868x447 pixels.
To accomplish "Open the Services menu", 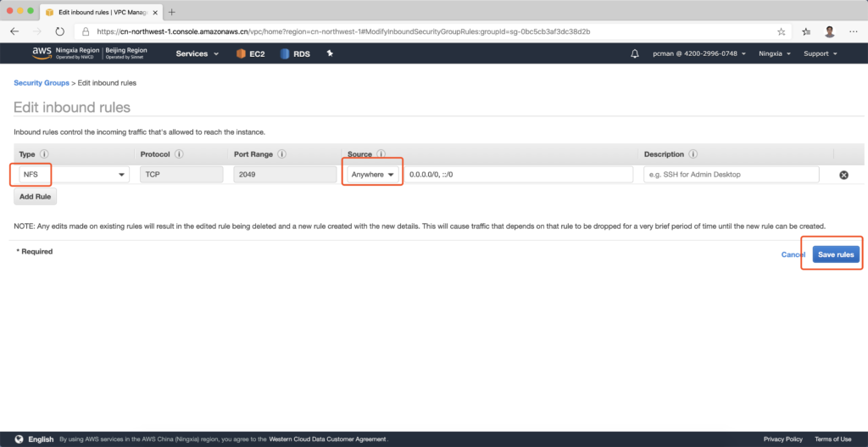I will (197, 53).
